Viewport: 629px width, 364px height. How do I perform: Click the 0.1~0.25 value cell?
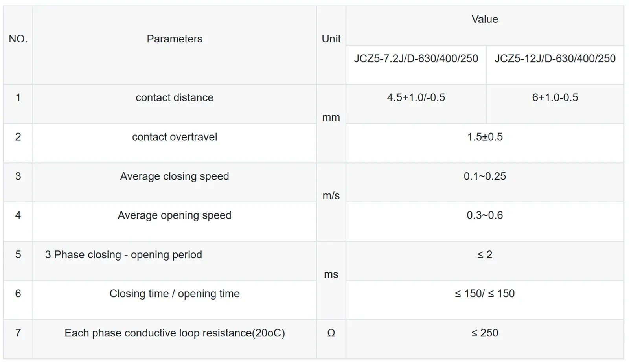click(484, 176)
